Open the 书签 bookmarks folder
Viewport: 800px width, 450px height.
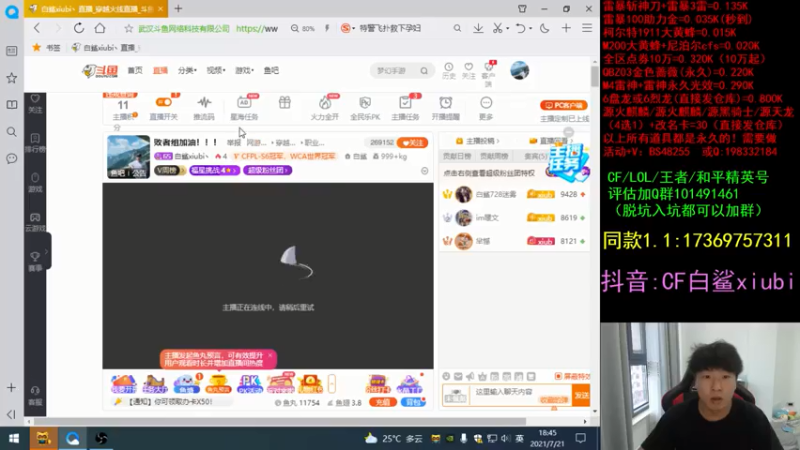[x=47, y=47]
